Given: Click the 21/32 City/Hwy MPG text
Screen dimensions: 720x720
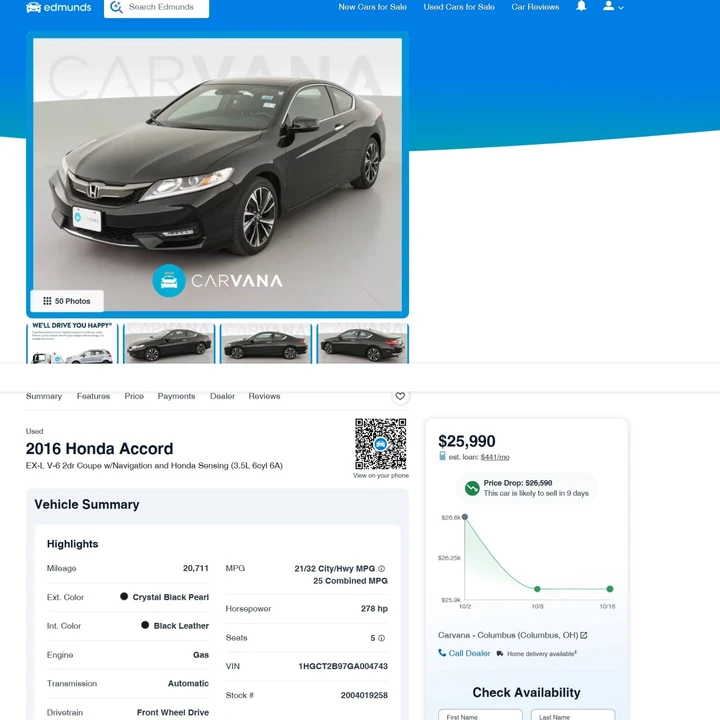Looking at the screenshot, I should coord(335,568).
